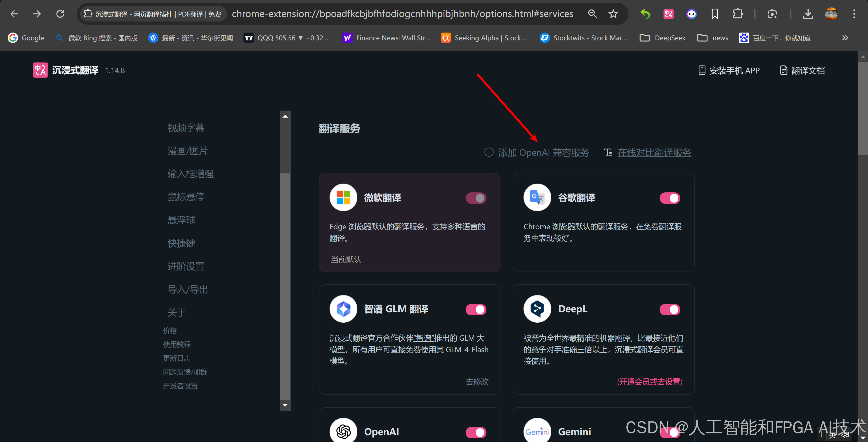Viewport: 868px width, 442px height.
Task: Click the Microsoft Translator colored squares icon
Action: click(343, 198)
